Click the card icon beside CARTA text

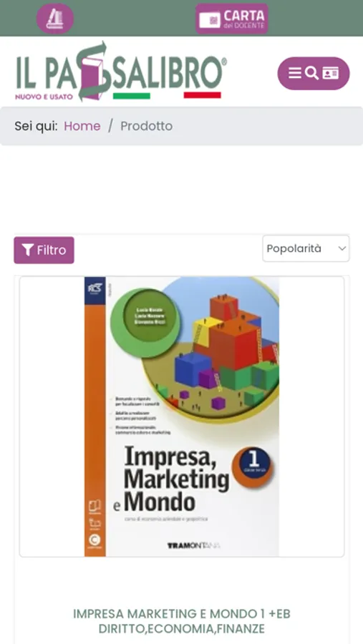click(x=210, y=20)
